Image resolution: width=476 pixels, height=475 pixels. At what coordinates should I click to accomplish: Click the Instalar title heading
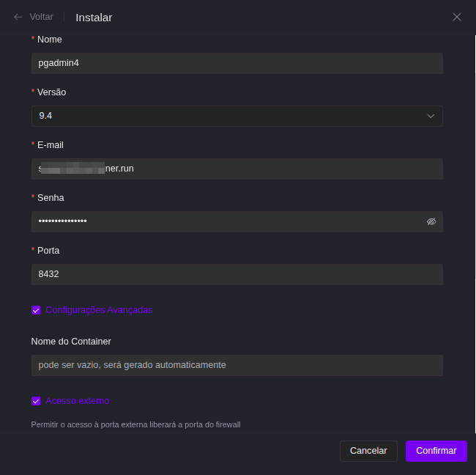point(94,18)
